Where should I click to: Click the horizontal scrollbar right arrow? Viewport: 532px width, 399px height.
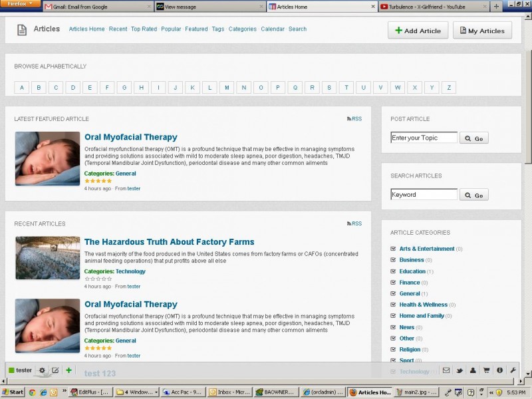[521, 381]
